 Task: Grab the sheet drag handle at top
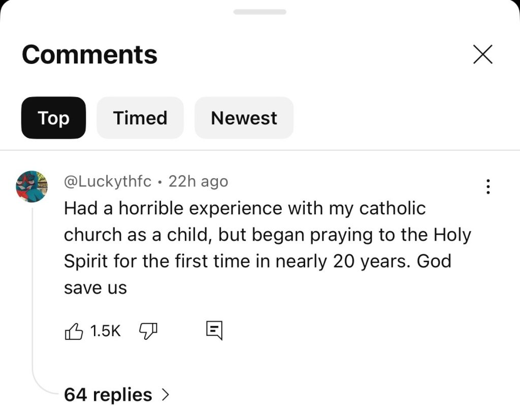(x=260, y=12)
